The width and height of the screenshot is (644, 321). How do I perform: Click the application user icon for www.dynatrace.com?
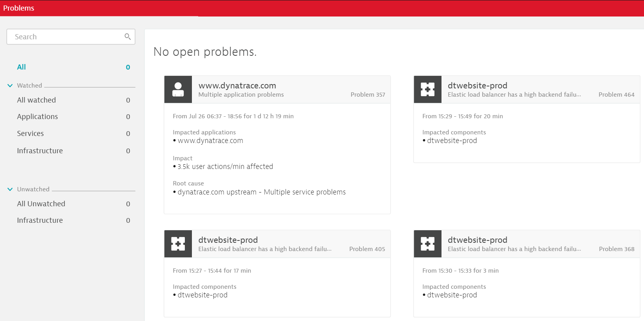coord(178,90)
